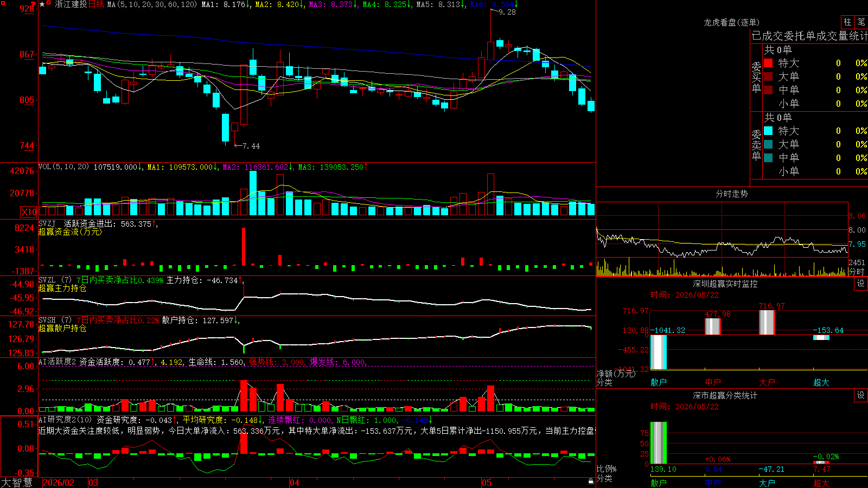Click the 超大 label in 深市超赢分类统计 chart

click(821, 483)
